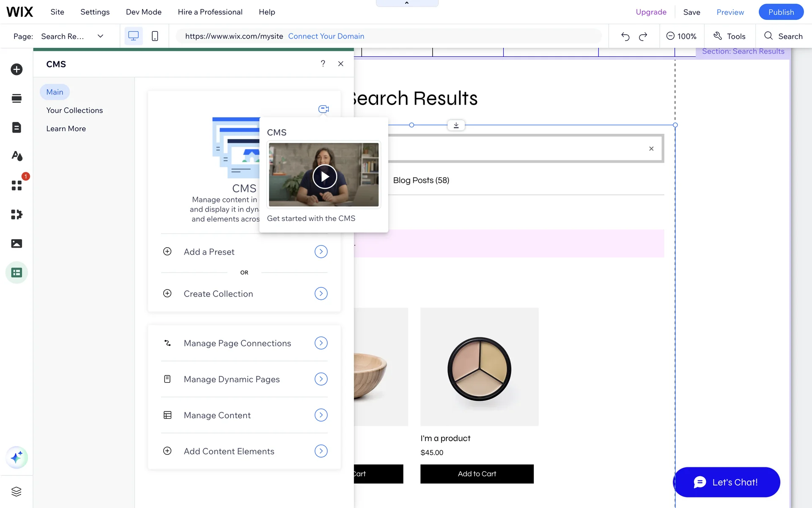Screen dimensions: 812x508
Task: Click the CMS video tutorial icon
Action: point(324,109)
